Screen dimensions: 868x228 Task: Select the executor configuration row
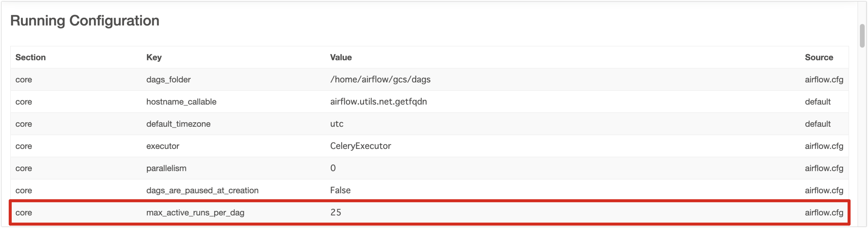tap(236, 146)
